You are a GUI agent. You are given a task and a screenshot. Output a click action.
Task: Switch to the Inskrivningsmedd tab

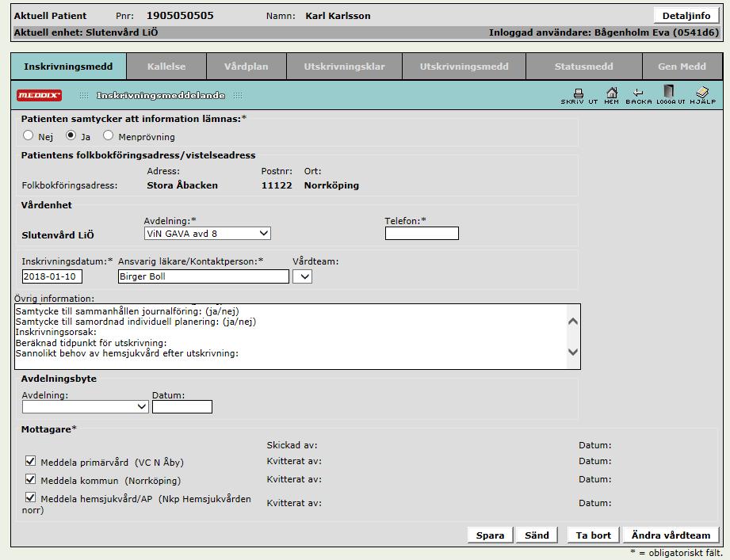[68, 67]
